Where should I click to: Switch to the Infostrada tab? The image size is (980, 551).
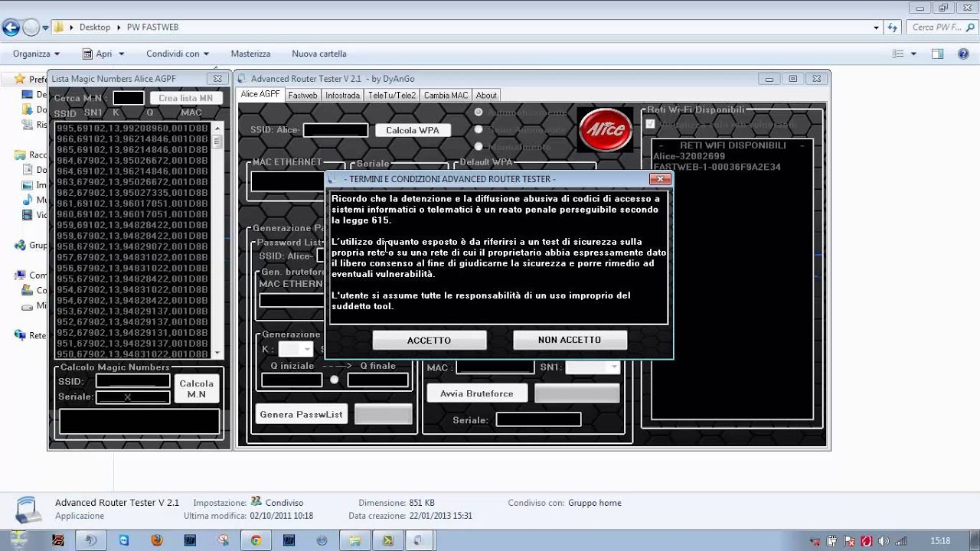tap(342, 95)
